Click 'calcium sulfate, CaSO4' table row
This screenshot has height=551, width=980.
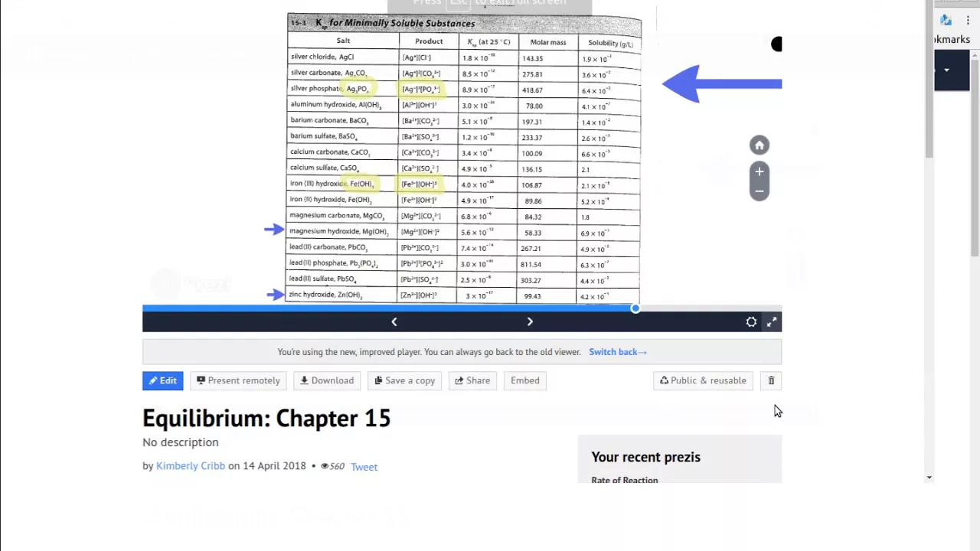[463, 168]
